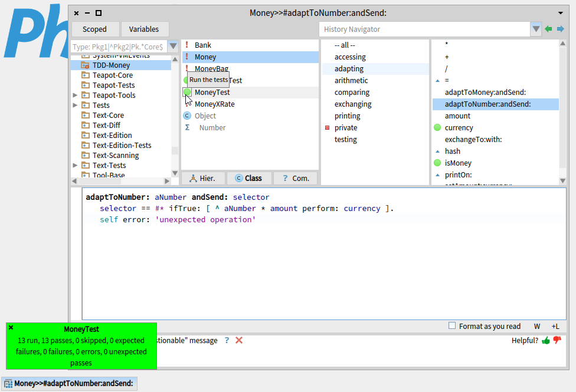The width and height of the screenshot is (576, 392).
Task: Click the thumbs up Helpful icon
Action: pyautogui.click(x=546, y=340)
